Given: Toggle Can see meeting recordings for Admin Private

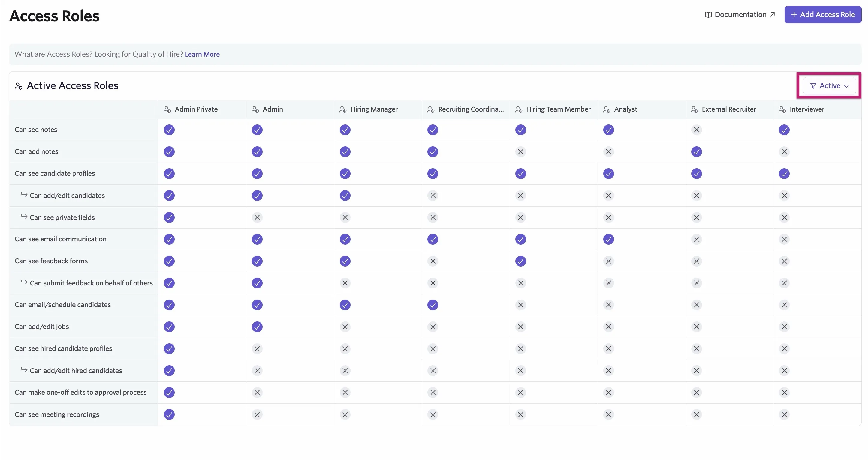Looking at the screenshot, I should [169, 414].
